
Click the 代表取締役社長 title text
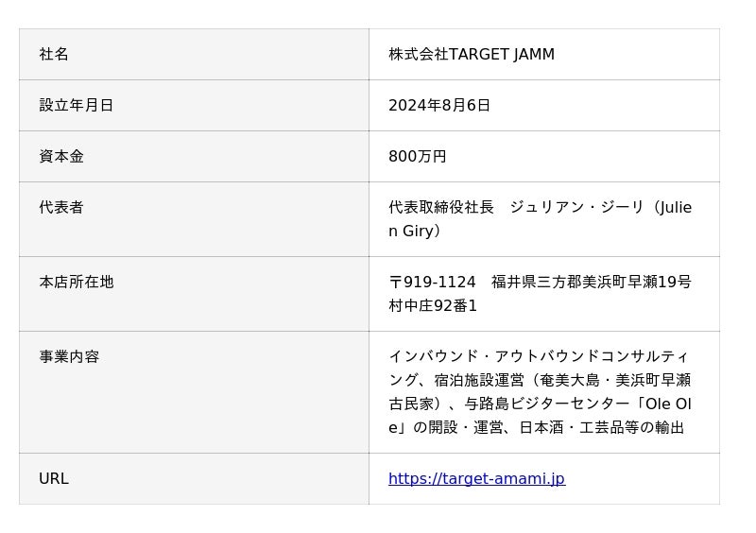click(441, 208)
